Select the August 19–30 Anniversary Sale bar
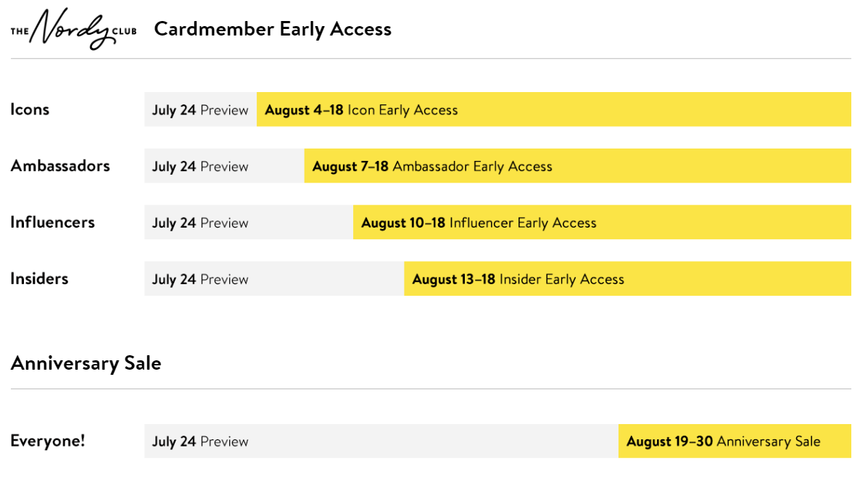 pyautogui.click(x=735, y=441)
